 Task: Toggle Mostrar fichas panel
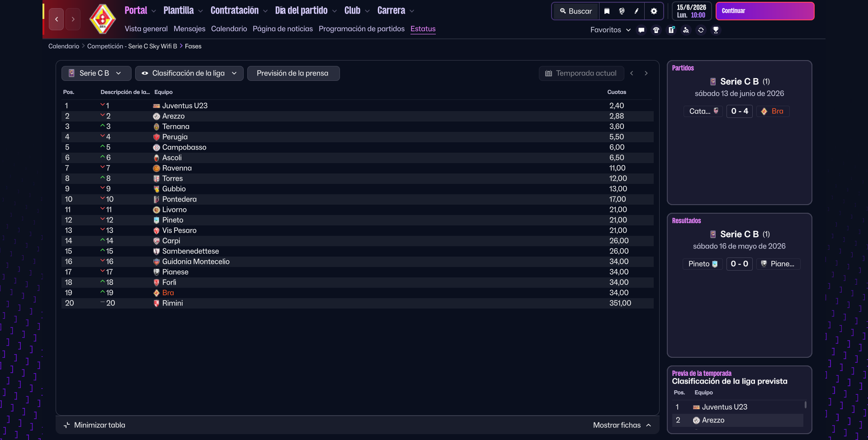622,425
